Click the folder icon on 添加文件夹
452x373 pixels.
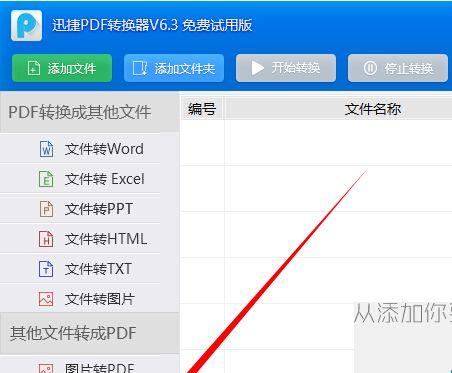(140, 68)
